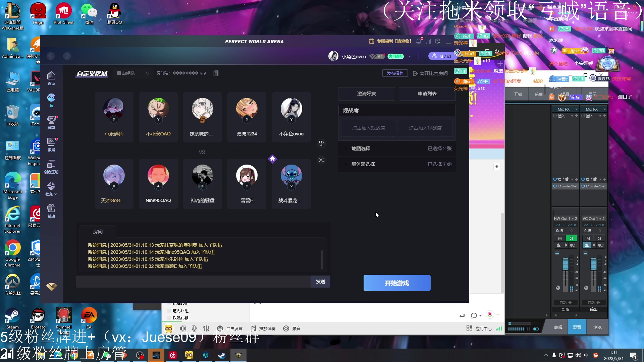
Task: Toggle room number visibility with the eye icon
Action: 204,73
